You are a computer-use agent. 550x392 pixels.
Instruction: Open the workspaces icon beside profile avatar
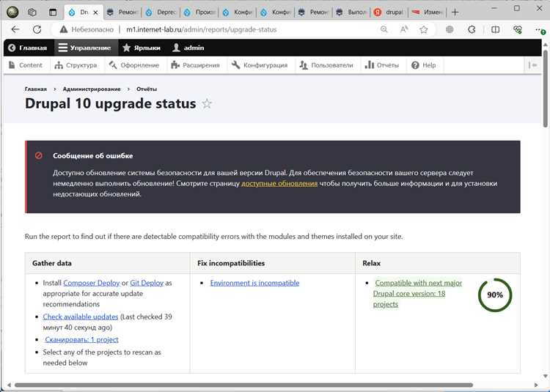[32, 12]
